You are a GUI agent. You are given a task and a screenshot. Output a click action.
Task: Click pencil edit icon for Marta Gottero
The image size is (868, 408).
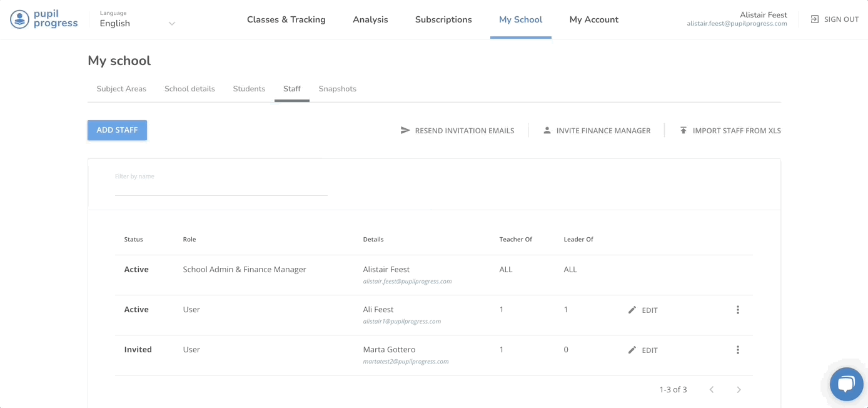pyautogui.click(x=632, y=350)
